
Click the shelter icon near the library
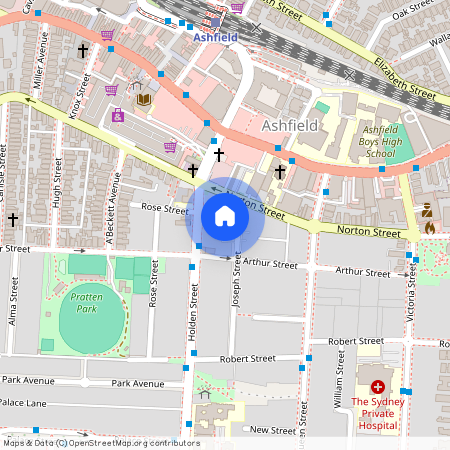[136, 86]
